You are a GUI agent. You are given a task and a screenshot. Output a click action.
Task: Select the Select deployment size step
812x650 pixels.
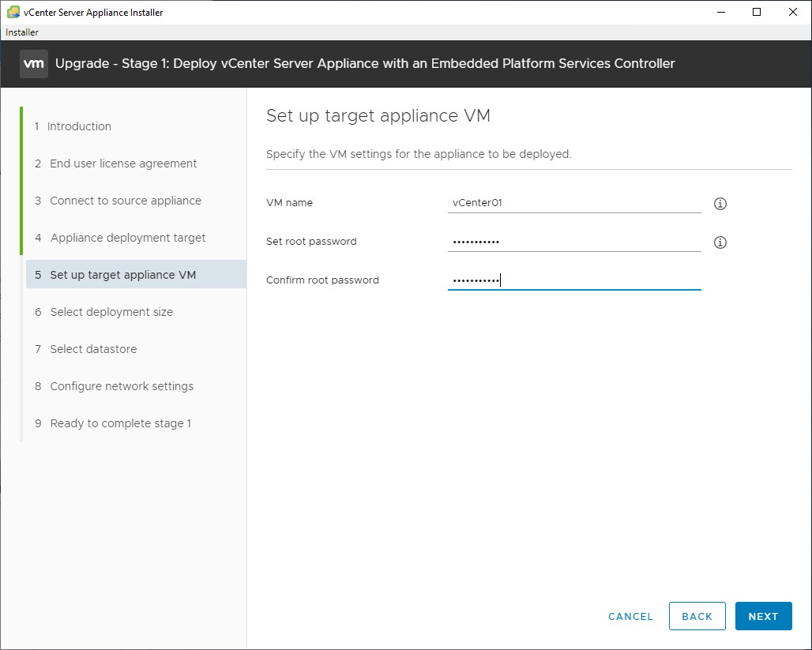(104, 312)
